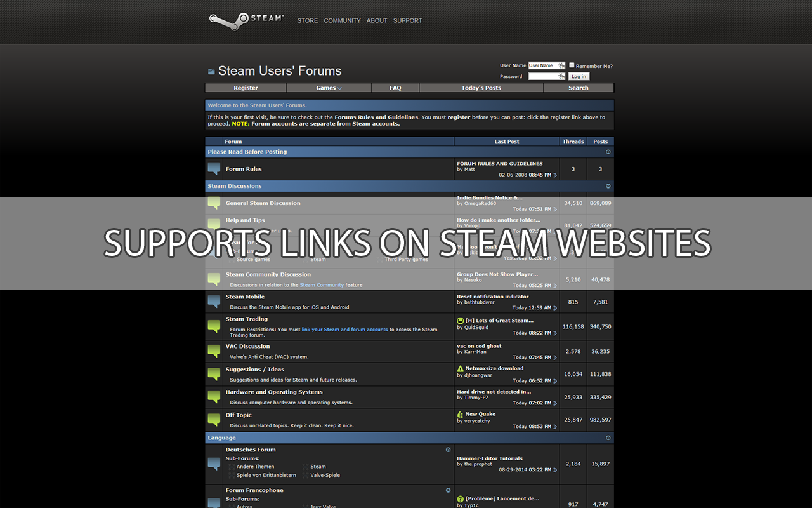
Task: Click the Deutsches Forum status icon
Action: pos(214,464)
